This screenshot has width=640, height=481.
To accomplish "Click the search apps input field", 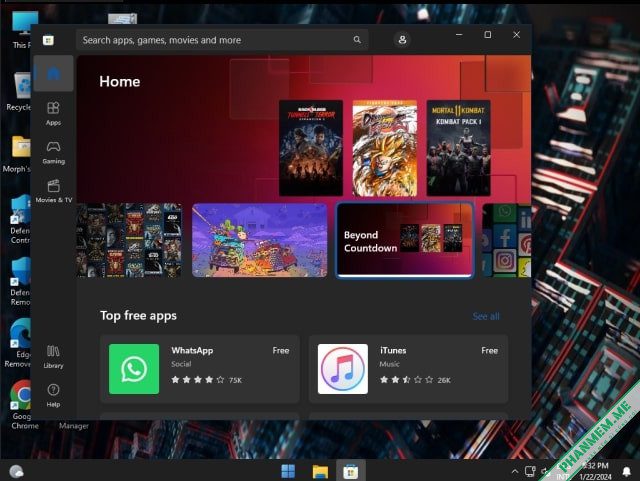I will pos(222,40).
